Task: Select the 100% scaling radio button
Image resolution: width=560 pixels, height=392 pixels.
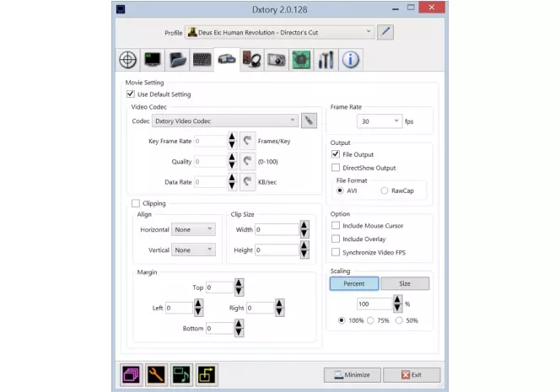Action: coord(342,320)
